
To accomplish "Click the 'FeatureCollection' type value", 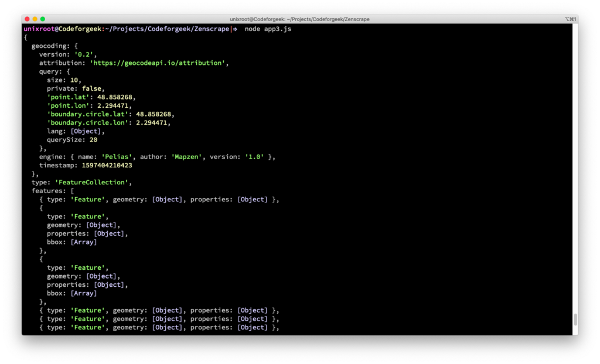I will 91,183.
